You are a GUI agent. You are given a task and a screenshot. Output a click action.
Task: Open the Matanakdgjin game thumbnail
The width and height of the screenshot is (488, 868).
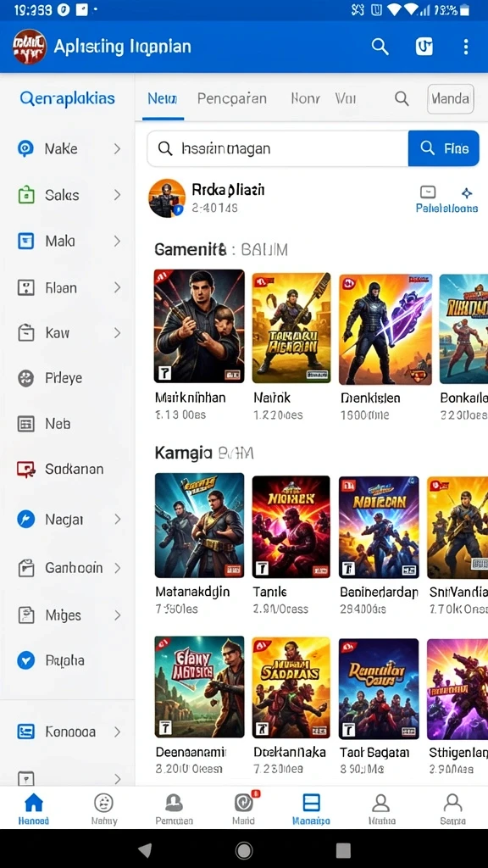click(x=199, y=526)
